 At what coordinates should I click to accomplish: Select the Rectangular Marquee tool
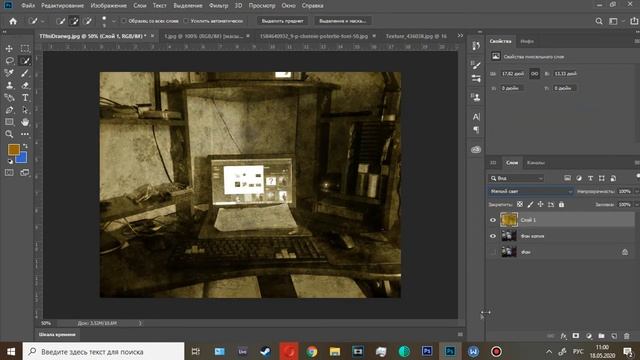(x=25, y=49)
